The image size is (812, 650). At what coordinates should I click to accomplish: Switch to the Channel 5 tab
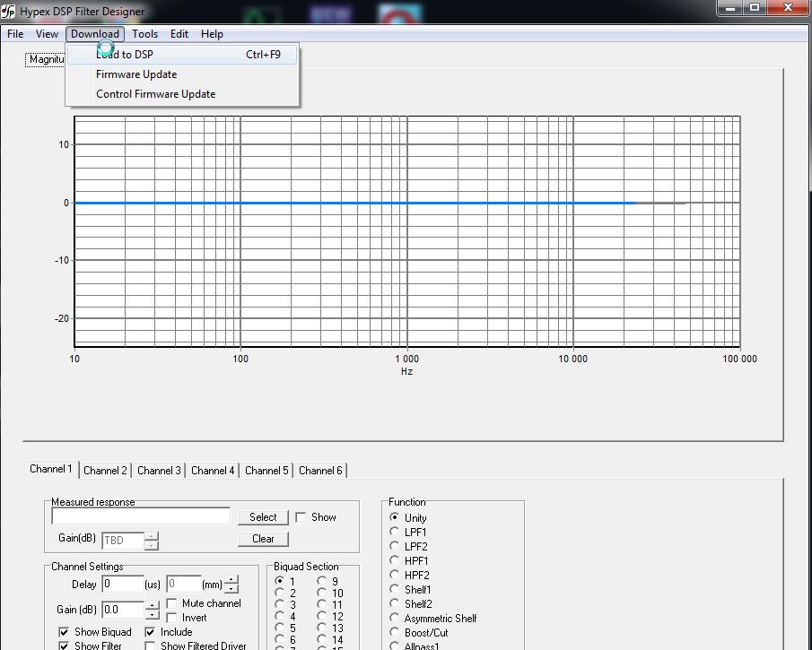(266, 471)
